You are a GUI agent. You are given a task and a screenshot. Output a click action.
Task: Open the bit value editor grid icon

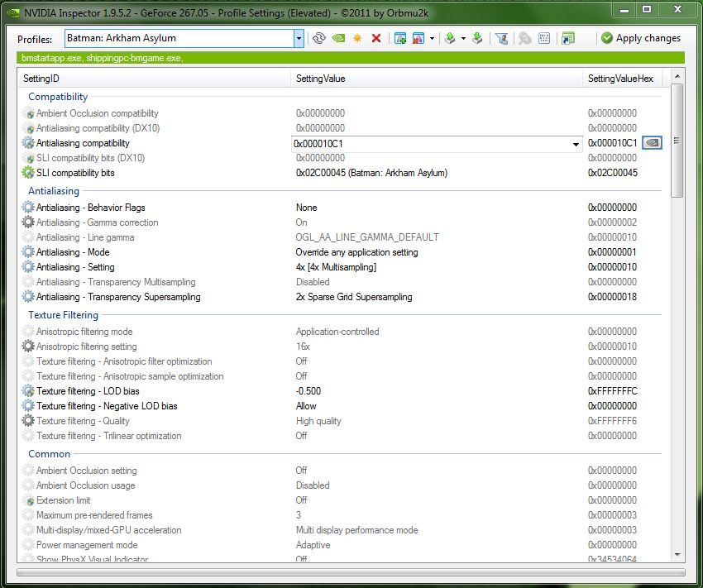[544, 39]
